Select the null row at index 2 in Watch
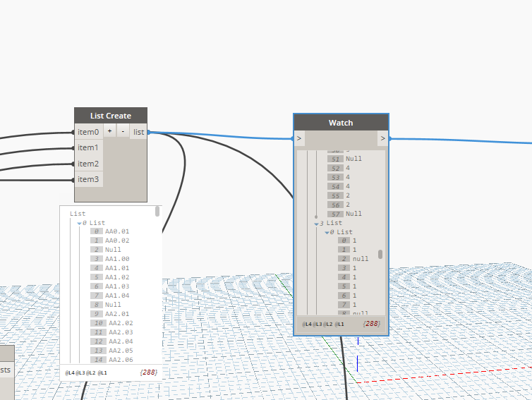 (x=353, y=259)
